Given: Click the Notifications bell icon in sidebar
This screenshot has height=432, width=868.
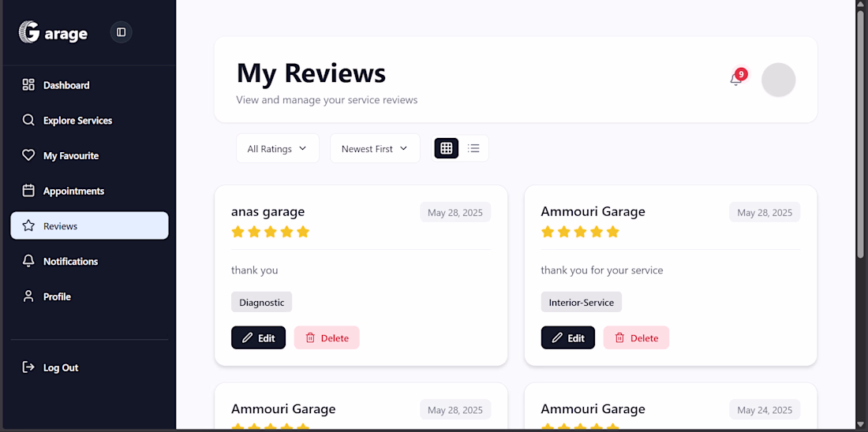Looking at the screenshot, I should (x=28, y=261).
